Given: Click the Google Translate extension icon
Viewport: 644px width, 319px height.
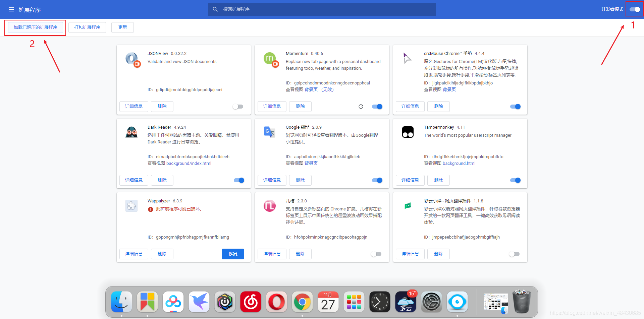Looking at the screenshot, I should pos(269,132).
